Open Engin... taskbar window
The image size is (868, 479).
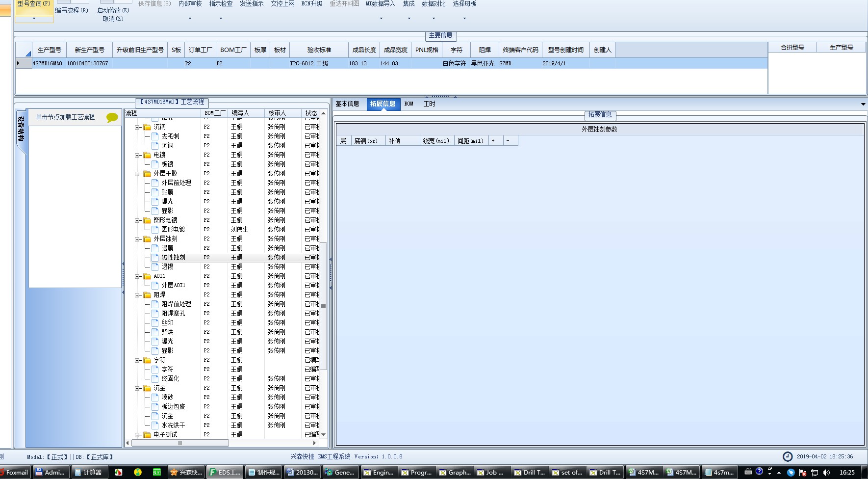(x=378, y=472)
